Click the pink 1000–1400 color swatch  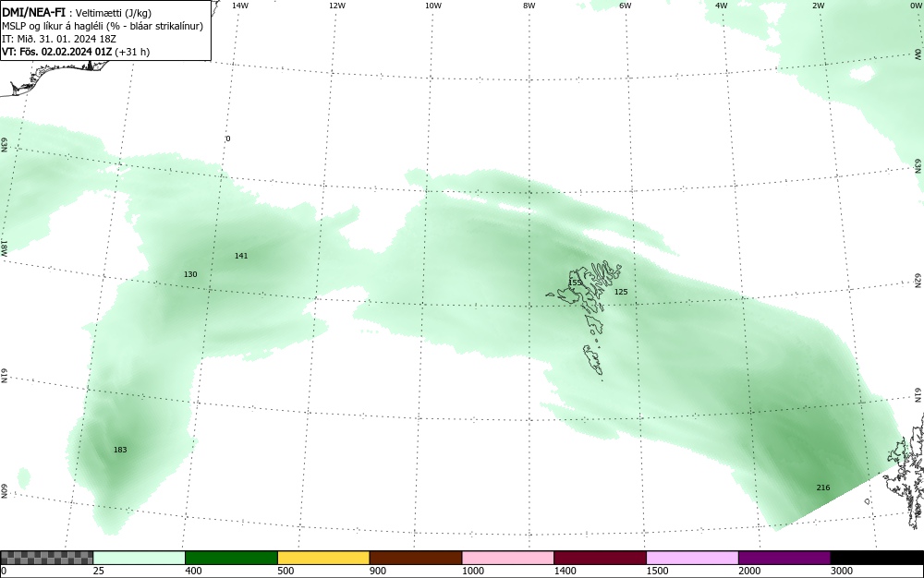point(508,558)
